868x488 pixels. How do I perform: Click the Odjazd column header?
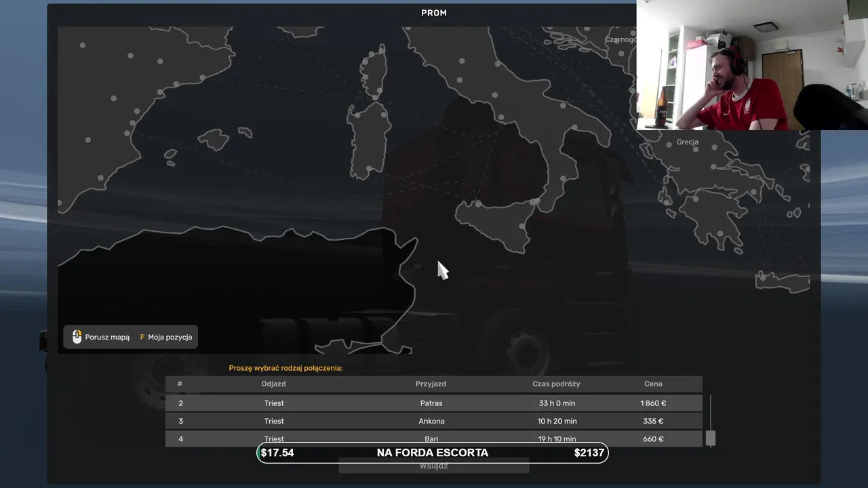[274, 384]
